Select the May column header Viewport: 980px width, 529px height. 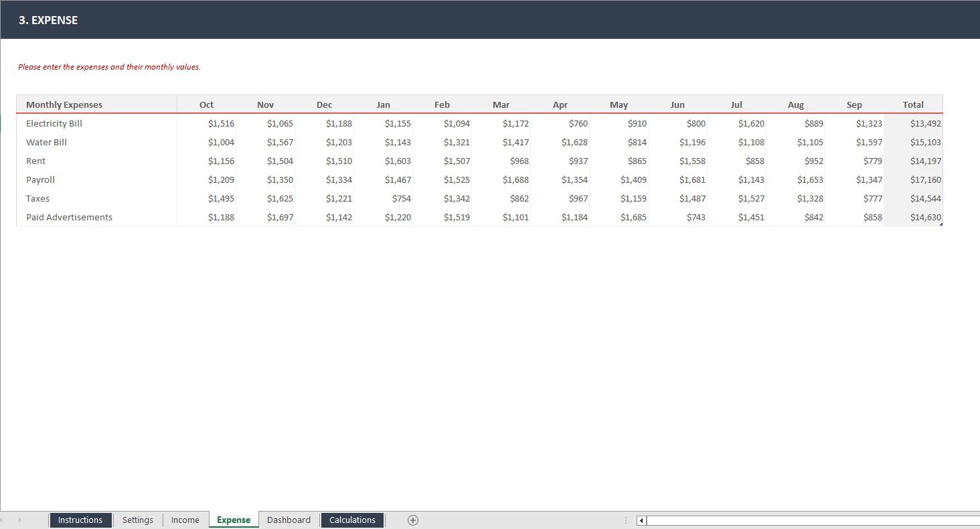click(619, 104)
